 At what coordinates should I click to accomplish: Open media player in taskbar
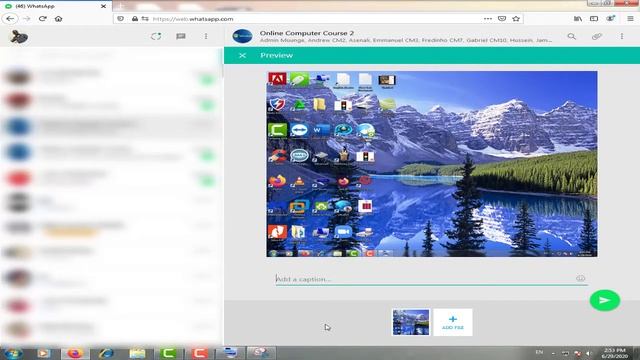[x=43, y=353]
